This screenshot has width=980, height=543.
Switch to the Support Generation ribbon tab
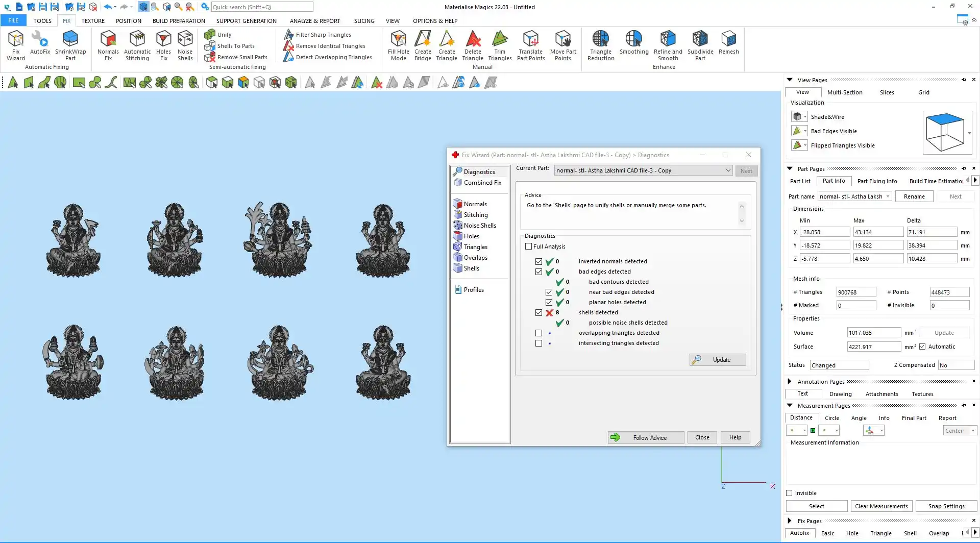246,21
